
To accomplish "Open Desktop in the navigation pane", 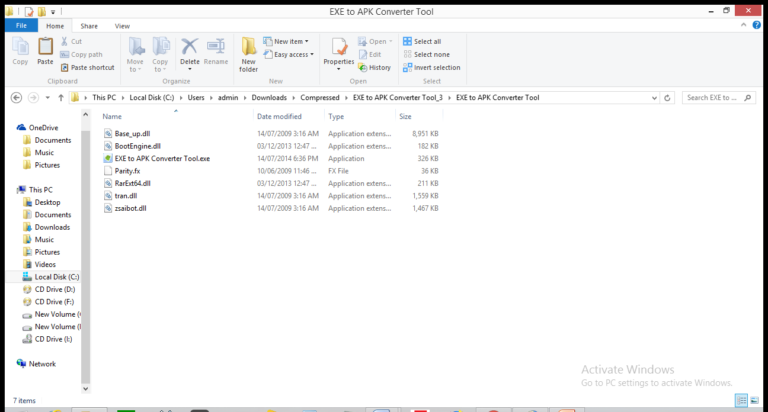I will click(x=48, y=202).
